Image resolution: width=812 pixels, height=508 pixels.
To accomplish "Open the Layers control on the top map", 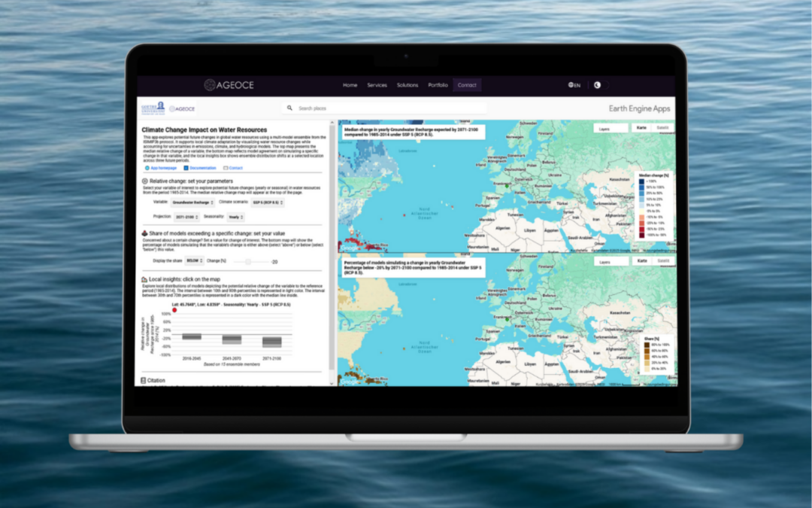I will [611, 128].
